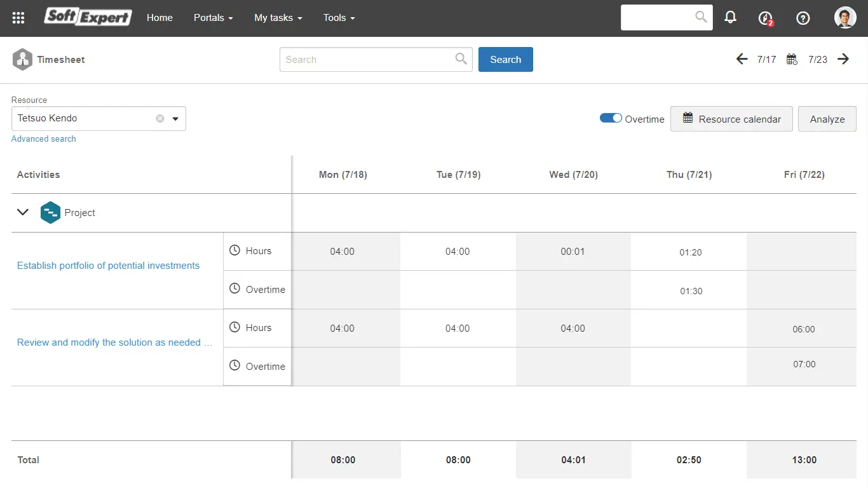Open the user profile avatar
Screen dimensions: 868x488
(845, 18)
